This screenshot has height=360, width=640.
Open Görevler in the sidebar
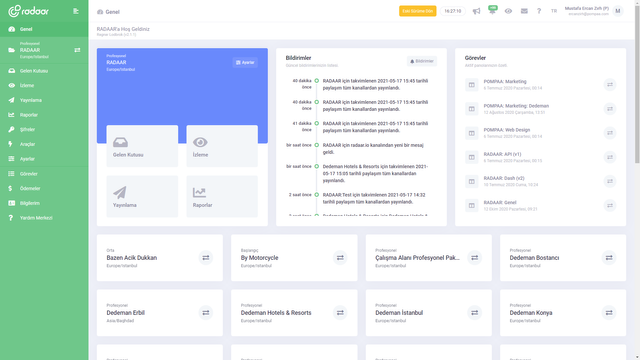pos(44,173)
